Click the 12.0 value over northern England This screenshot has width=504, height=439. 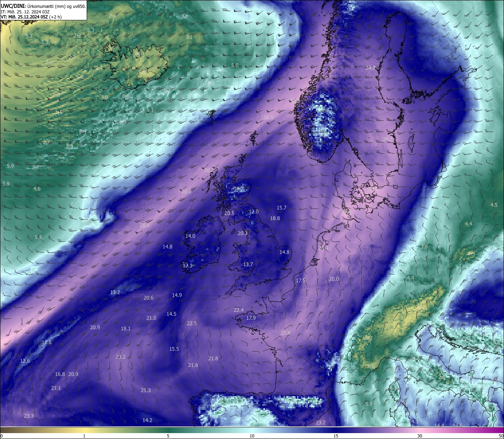(254, 211)
